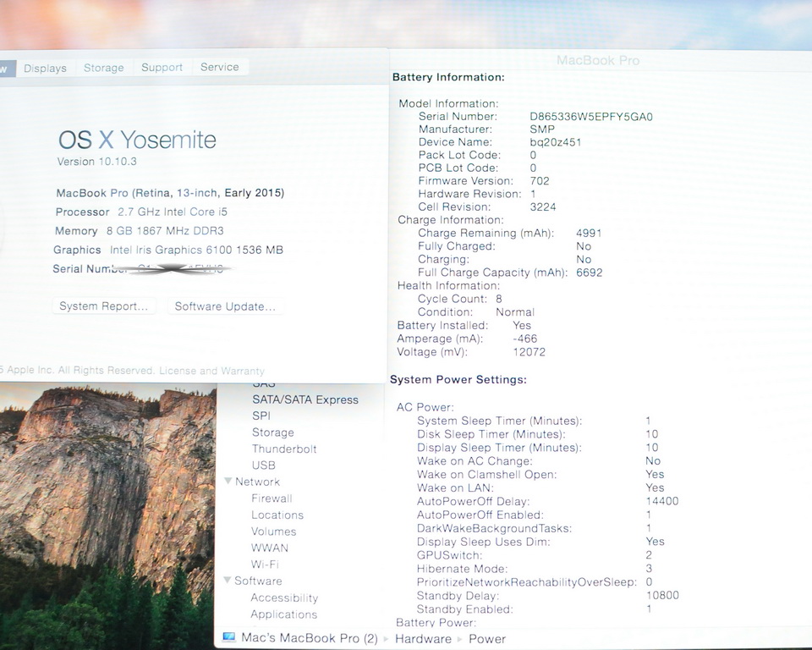
Task: Click Condition value Normal
Action: tap(515, 312)
